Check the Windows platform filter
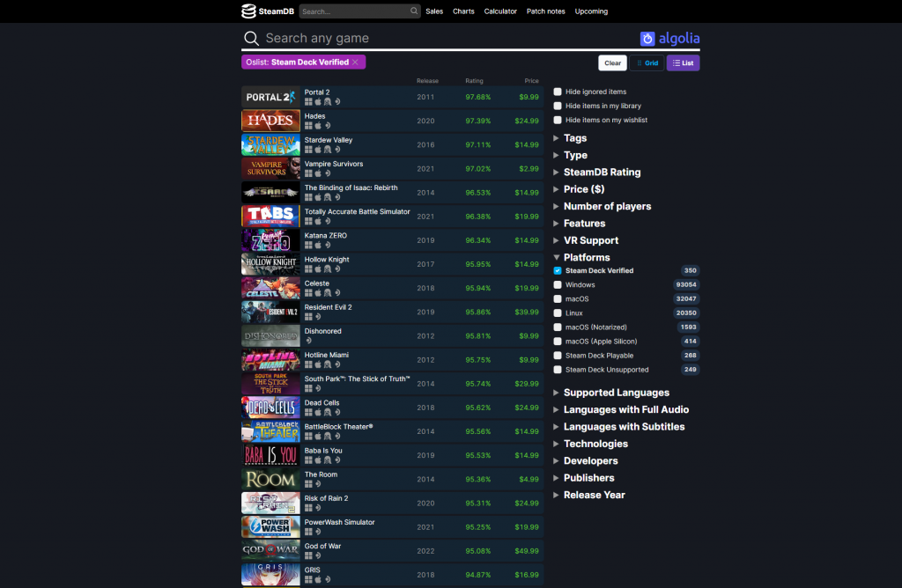 [x=558, y=284]
